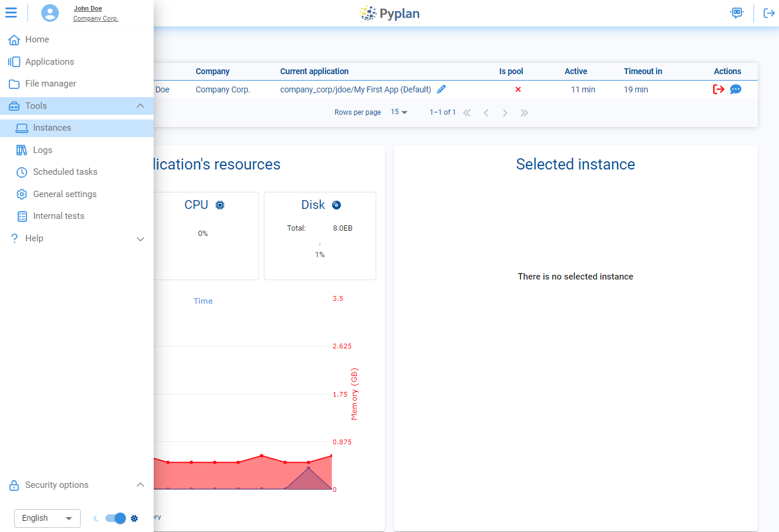Open the Rows per page dropdown

(399, 112)
